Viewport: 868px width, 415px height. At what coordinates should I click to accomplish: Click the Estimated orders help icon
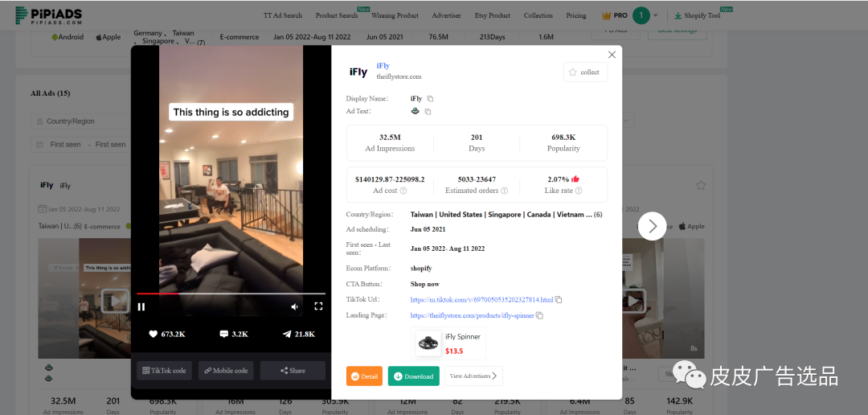coord(504,191)
